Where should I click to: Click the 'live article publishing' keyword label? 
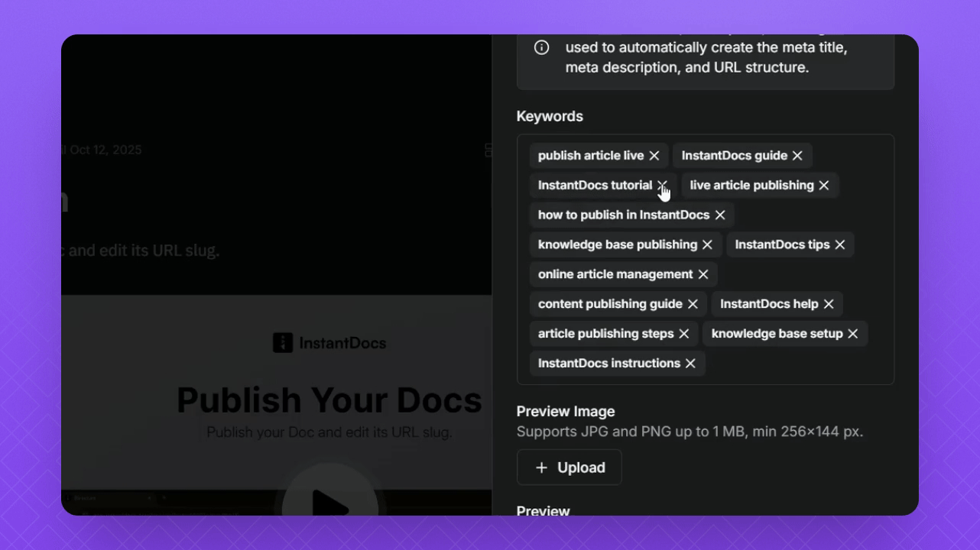752,186
